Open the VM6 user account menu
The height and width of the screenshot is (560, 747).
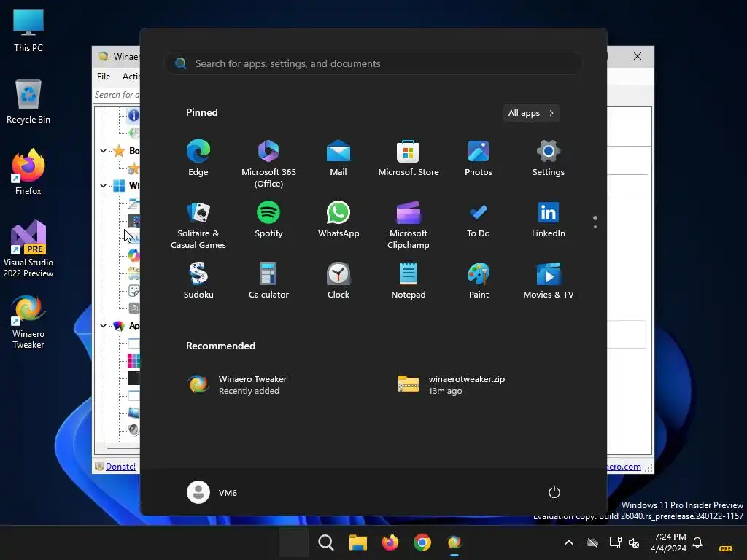pyautogui.click(x=212, y=492)
